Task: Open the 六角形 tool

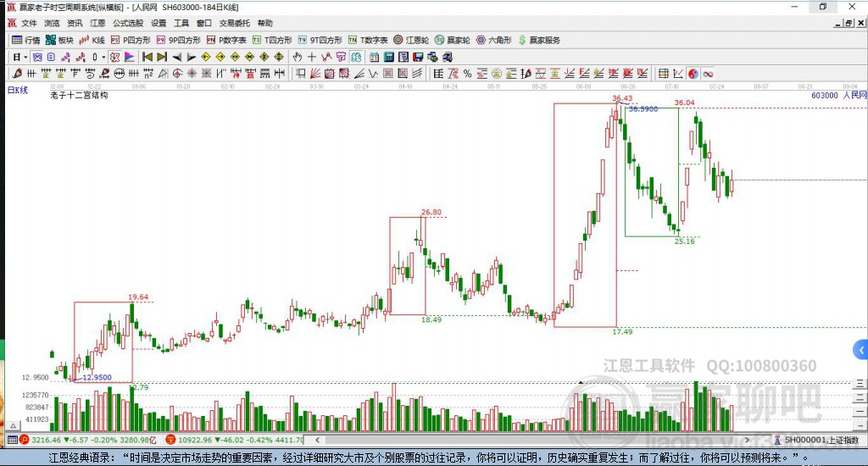Action: click(x=494, y=40)
